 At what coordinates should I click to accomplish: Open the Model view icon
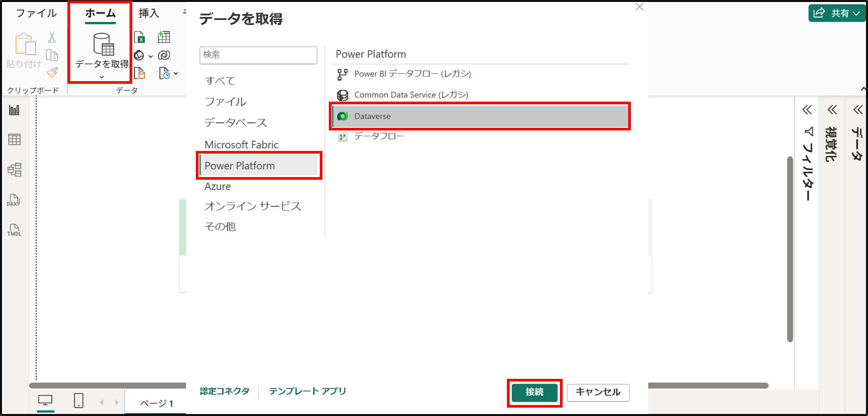[x=14, y=170]
